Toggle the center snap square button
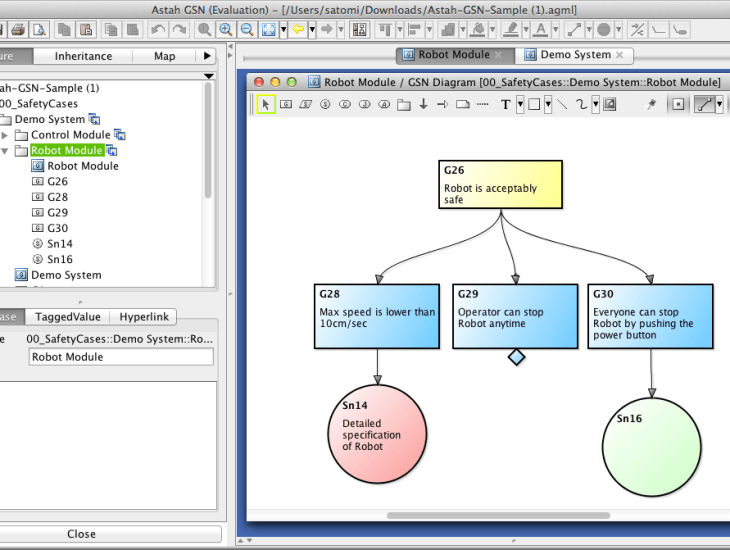 coord(678,104)
